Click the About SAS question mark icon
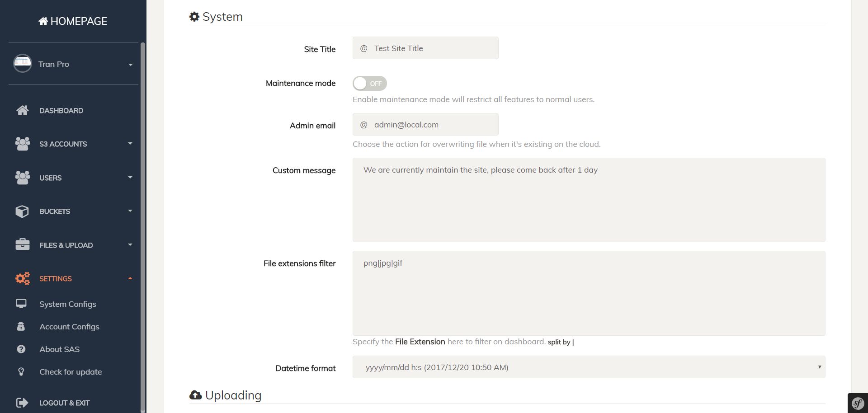Viewport: 868px width, 413px height. (21, 349)
